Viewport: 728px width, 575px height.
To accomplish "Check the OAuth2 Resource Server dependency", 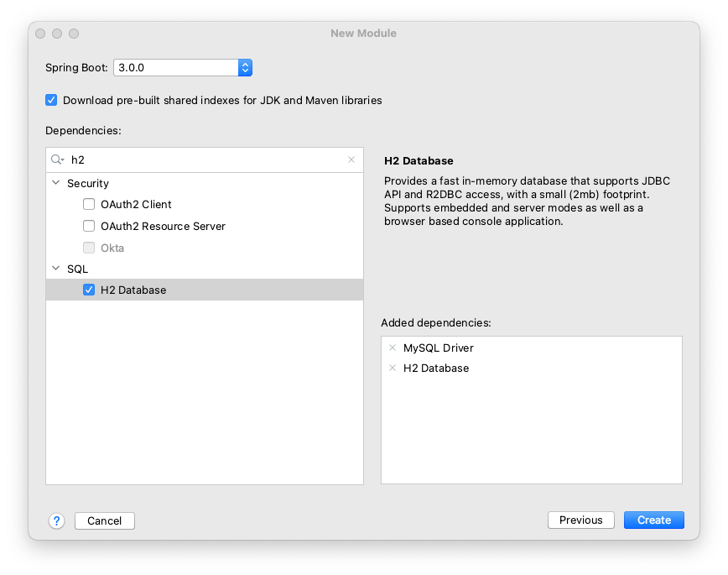I will (x=89, y=226).
